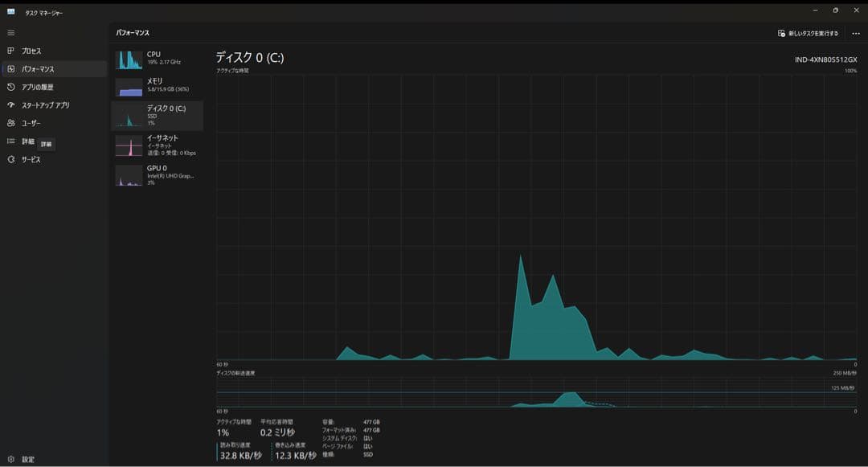Select the パフォーマンス sidebar icon
The height and width of the screenshot is (467, 868).
pyautogui.click(x=11, y=69)
